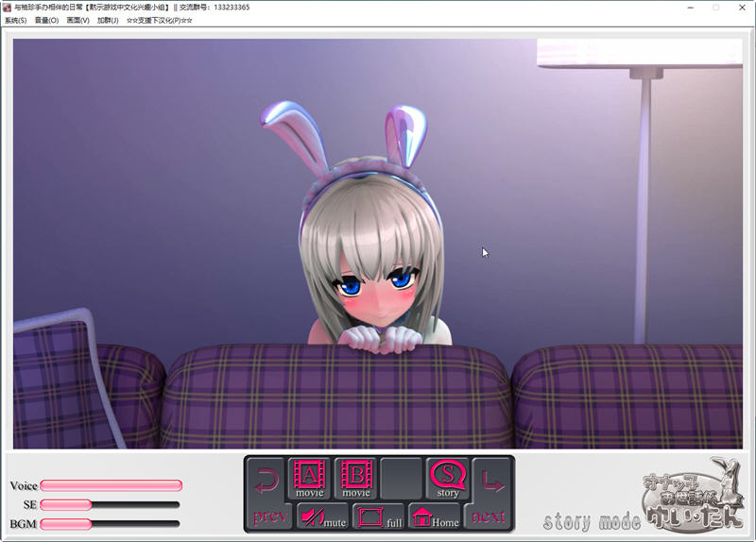Image resolution: width=756 pixels, height=542 pixels.
Task: Click the B movie icon
Action: pyautogui.click(x=356, y=478)
